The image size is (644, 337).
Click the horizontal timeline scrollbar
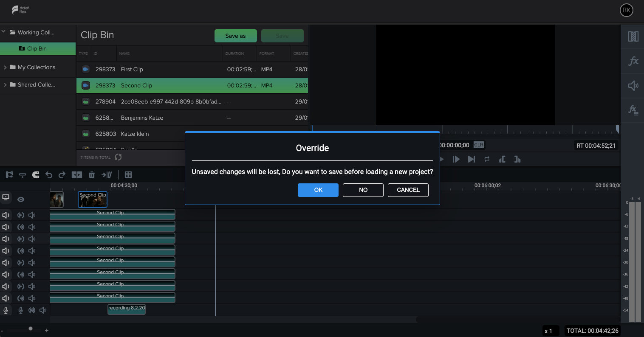(518, 319)
